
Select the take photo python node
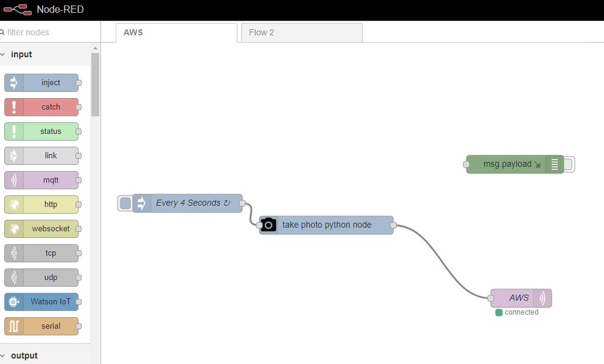pyautogui.click(x=326, y=225)
